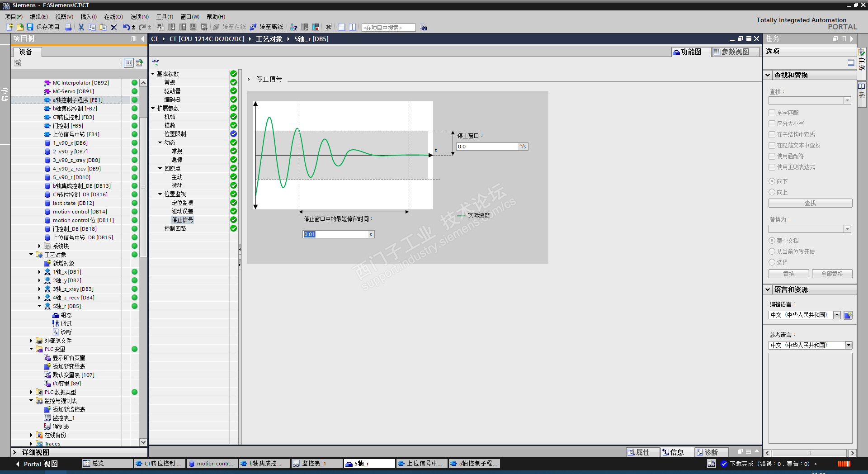Click the 停止窗口 value input field
This screenshot has height=474, width=868.
coord(487,147)
